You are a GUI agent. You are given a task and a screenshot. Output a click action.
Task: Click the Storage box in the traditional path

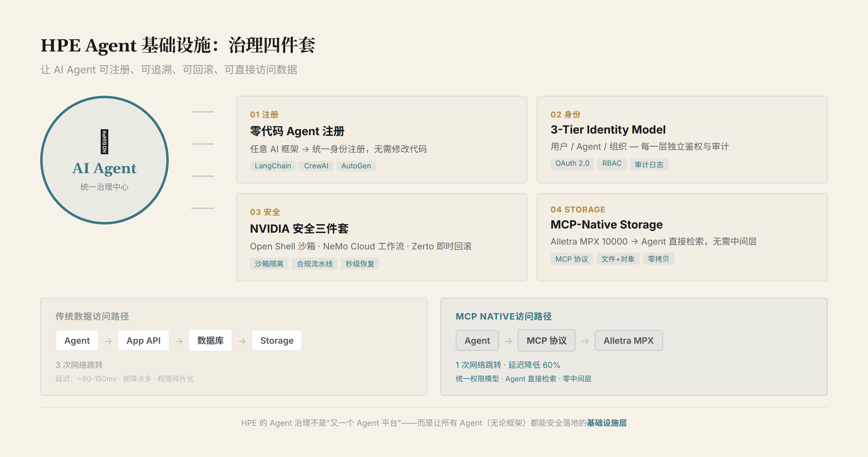277,340
